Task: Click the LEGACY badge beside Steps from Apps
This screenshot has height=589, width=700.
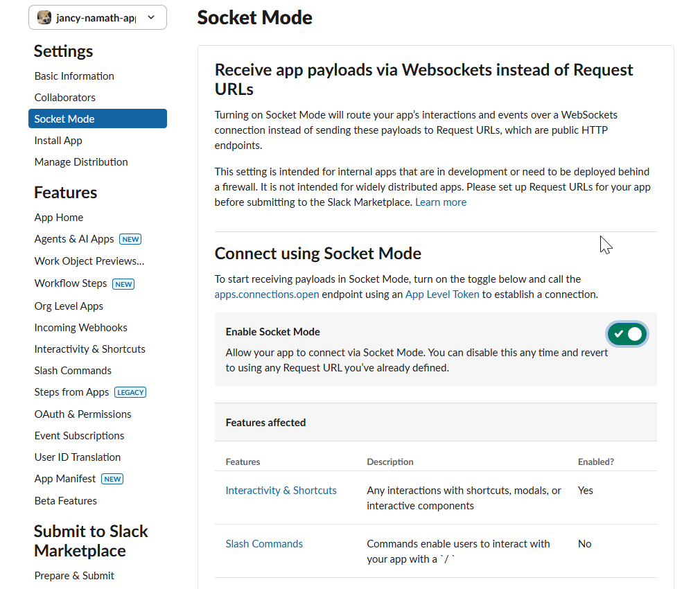Action: point(130,392)
